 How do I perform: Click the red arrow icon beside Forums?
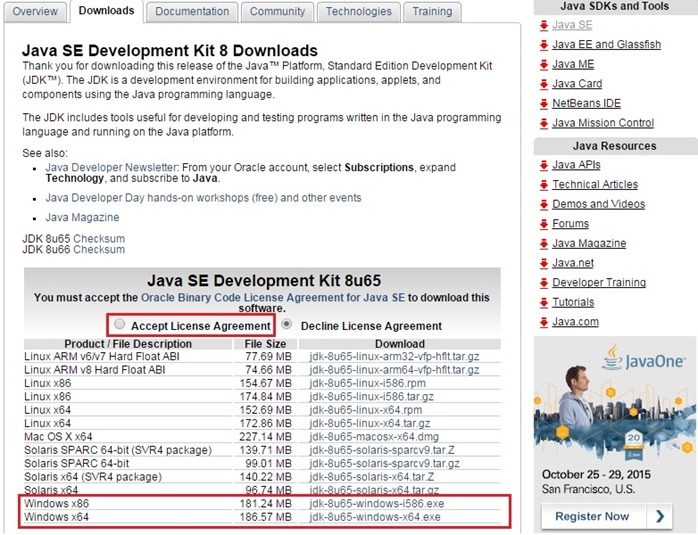click(x=544, y=224)
